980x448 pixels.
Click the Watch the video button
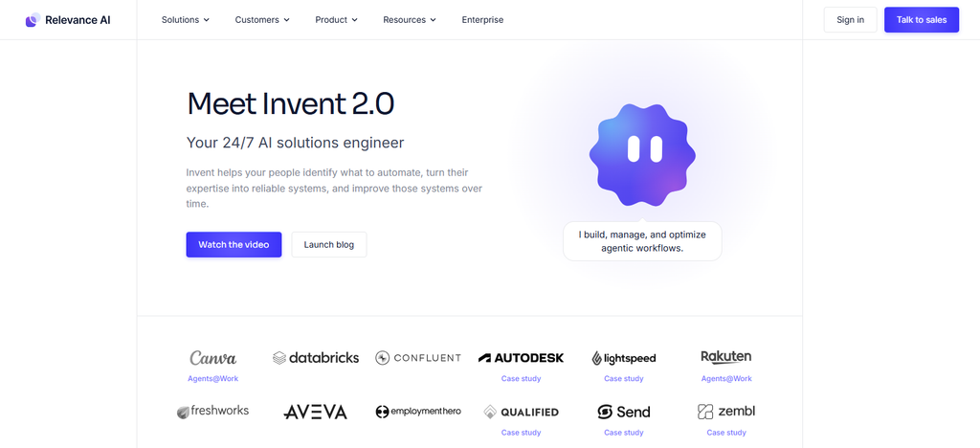click(x=234, y=244)
